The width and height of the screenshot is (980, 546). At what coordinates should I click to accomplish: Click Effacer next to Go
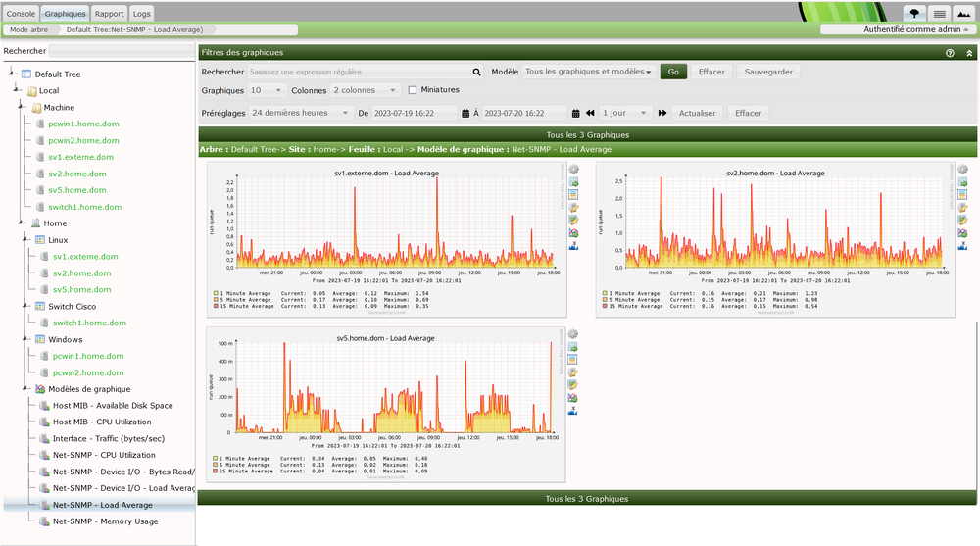coord(711,72)
